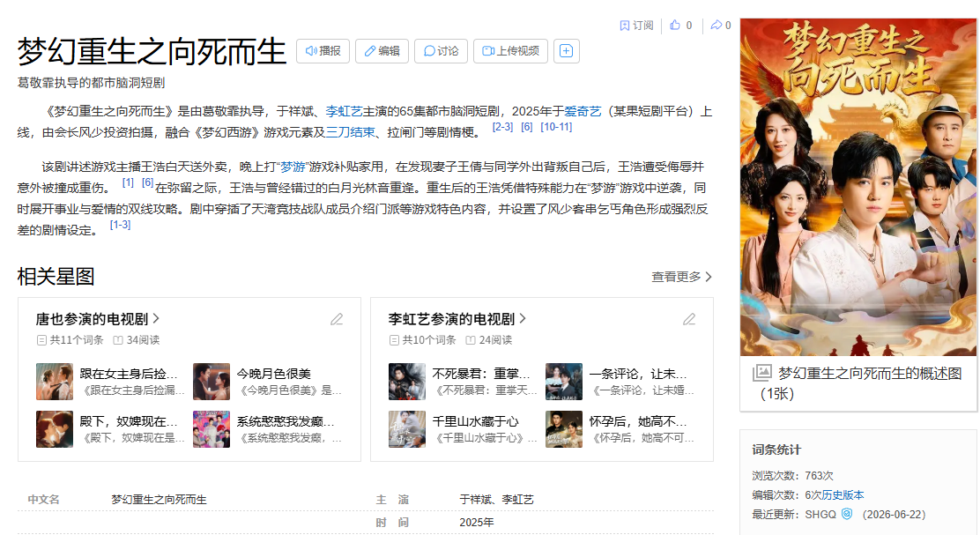
Task: Click the 概述图 gallery image icon
Action: click(761, 373)
